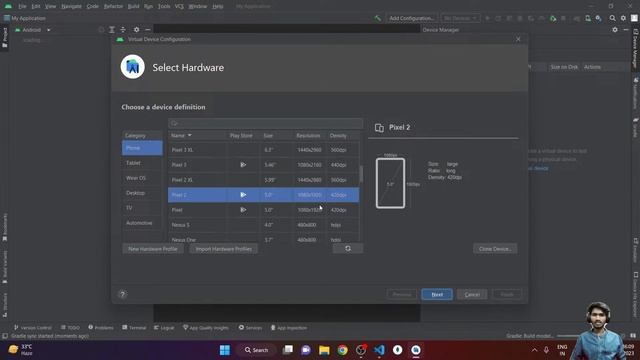The height and width of the screenshot is (360, 640).
Task: Open the Edit menu
Action: pos(36,6)
